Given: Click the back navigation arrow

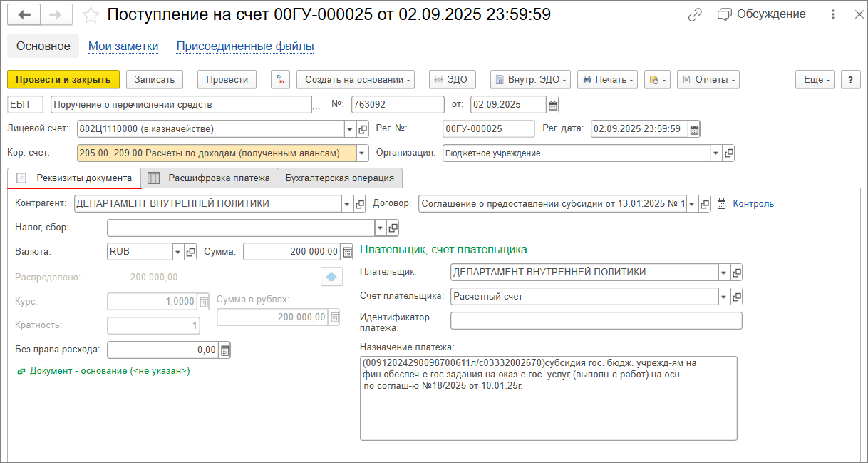Looking at the screenshot, I should [x=25, y=15].
